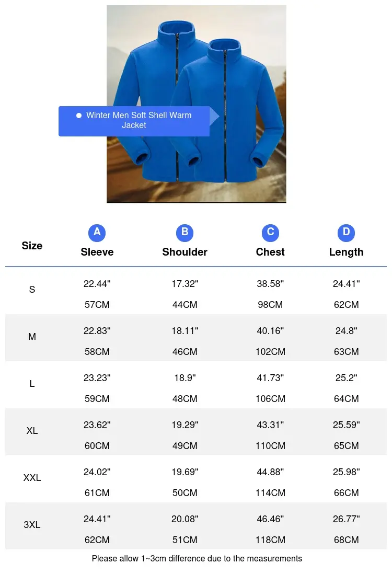Click the Sleeve column label

(x=97, y=252)
